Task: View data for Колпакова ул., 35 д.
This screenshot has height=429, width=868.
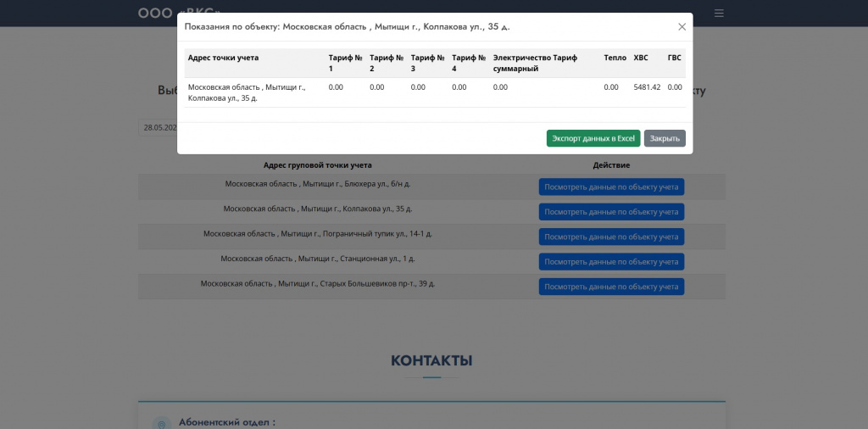Action: pos(612,212)
